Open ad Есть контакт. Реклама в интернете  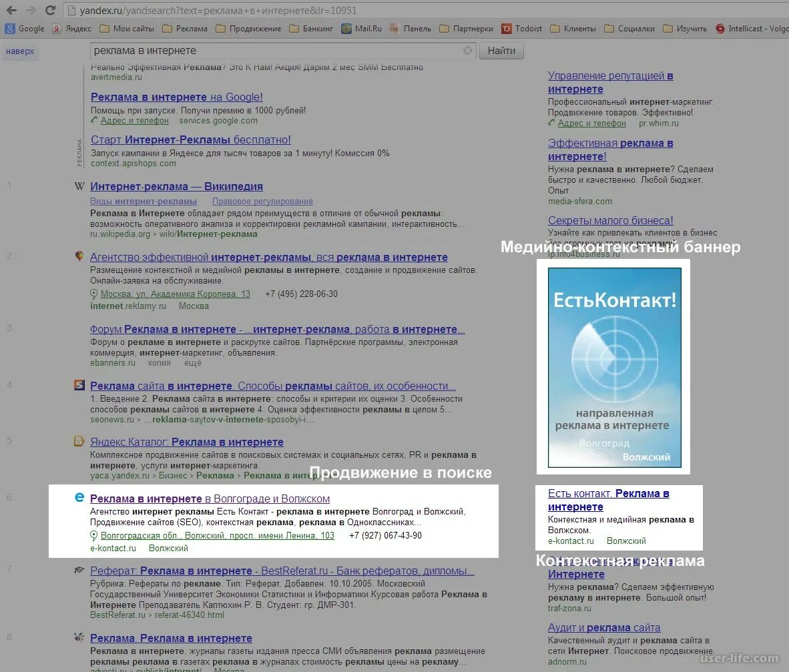(x=608, y=500)
